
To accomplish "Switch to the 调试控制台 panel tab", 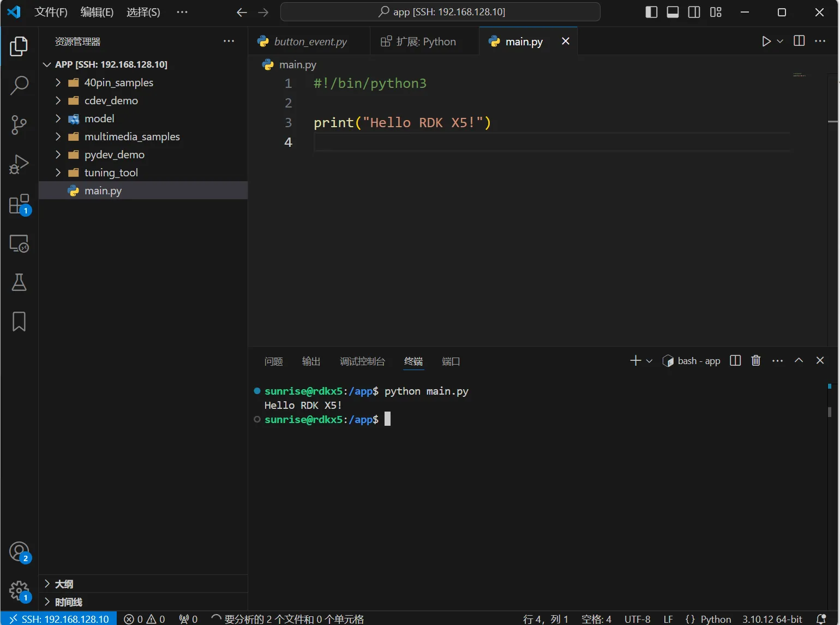I will [362, 361].
